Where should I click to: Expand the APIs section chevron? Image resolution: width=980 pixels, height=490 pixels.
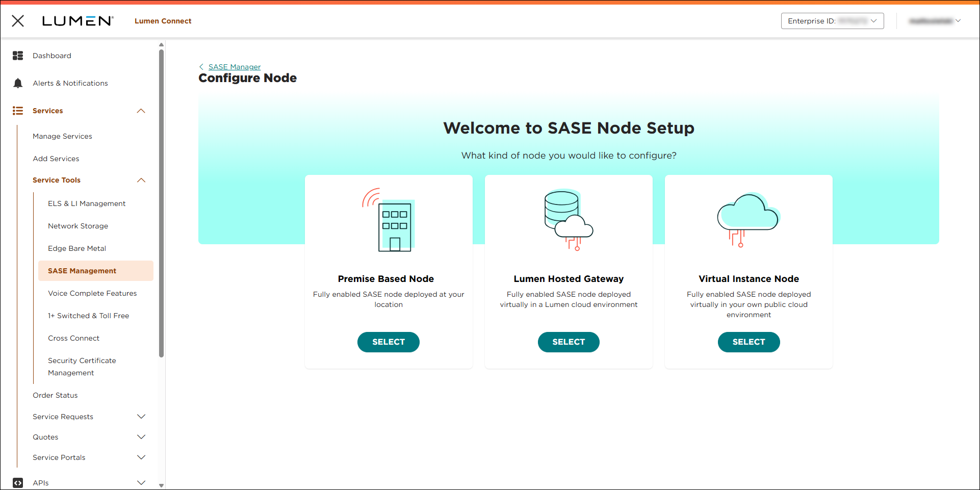coord(141,483)
